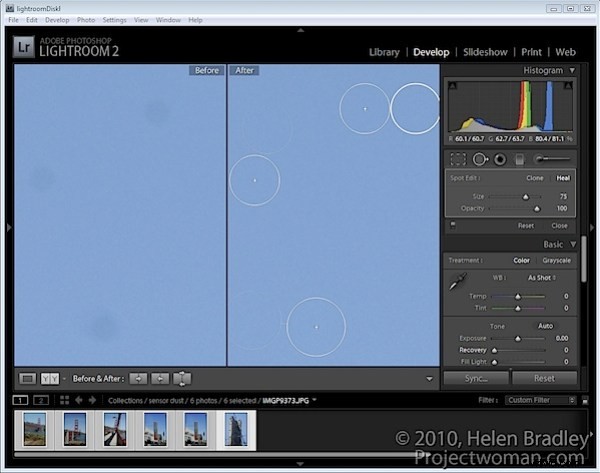Switch to the Library module
Screen dimensions: 600x473
(x=384, y=52)
